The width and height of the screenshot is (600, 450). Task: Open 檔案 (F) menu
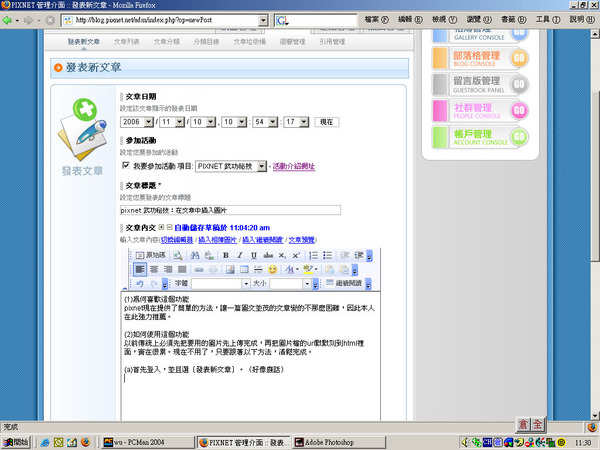click(376, 19)
